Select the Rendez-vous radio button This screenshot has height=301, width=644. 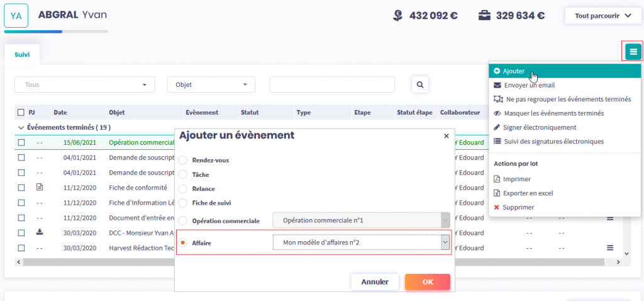pyautogui.click(x=183, y=160)
